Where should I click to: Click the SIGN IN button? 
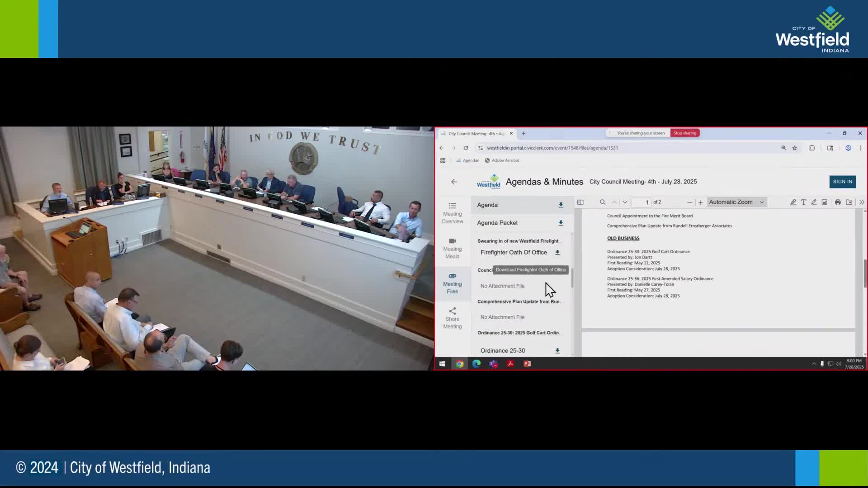[x=842, y=182]
